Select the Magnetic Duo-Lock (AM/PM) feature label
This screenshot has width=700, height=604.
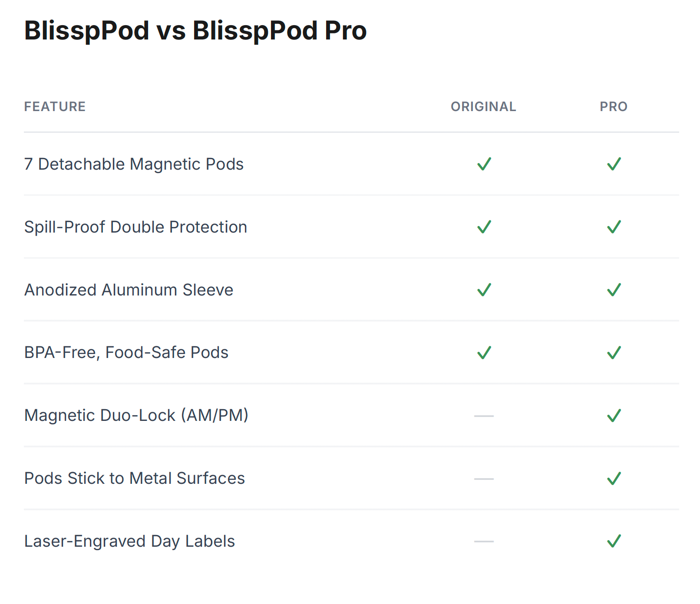coord(136,415)
